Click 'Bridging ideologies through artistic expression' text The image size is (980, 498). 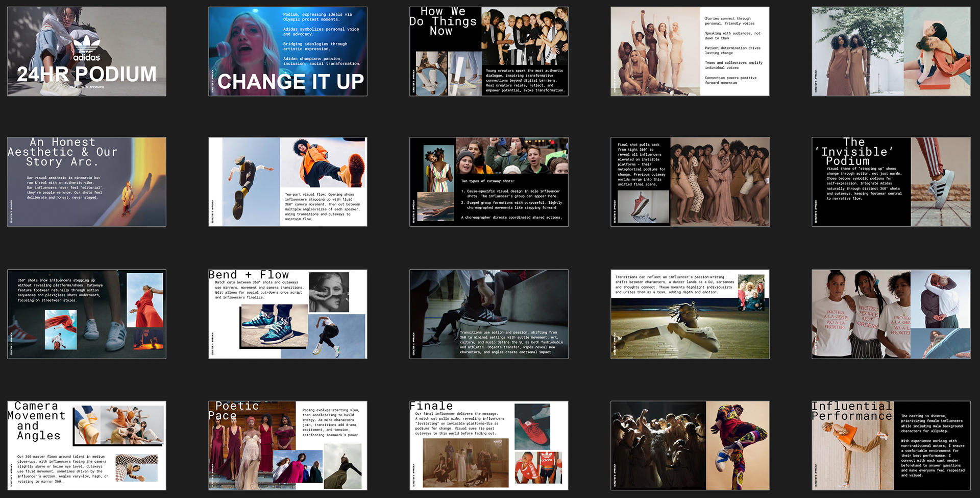pos(315,46)
